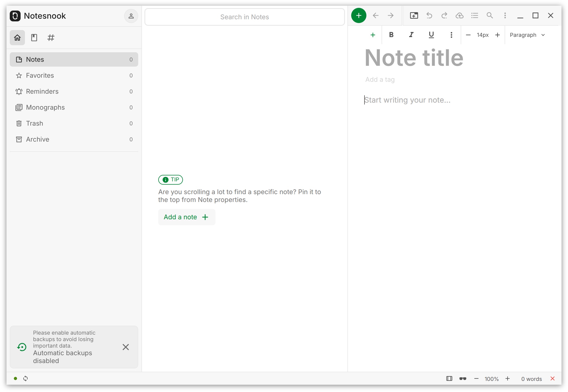This screenshot has height=392, width=568.
Task: Click the sync icon in status bar
Action: coord(25,378)
